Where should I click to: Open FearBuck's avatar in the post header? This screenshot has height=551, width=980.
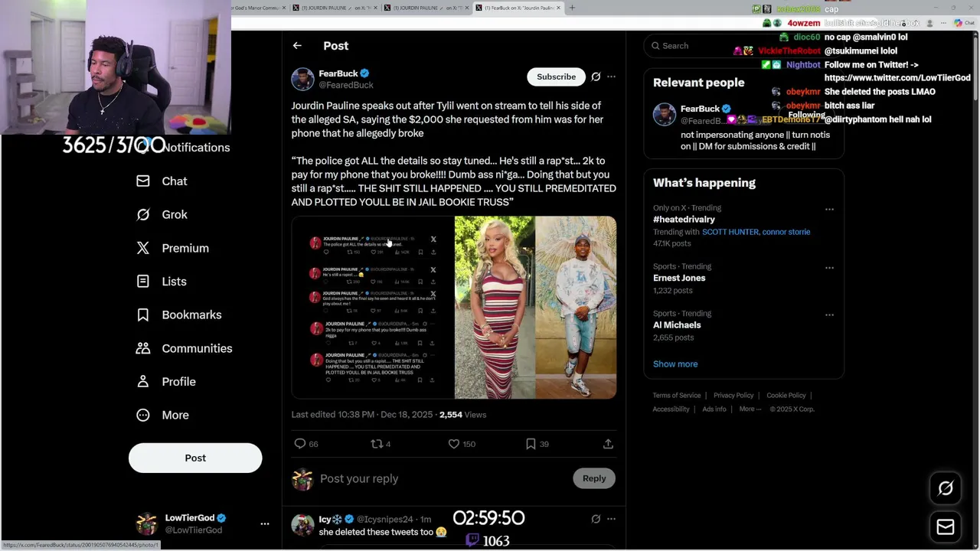302,79
